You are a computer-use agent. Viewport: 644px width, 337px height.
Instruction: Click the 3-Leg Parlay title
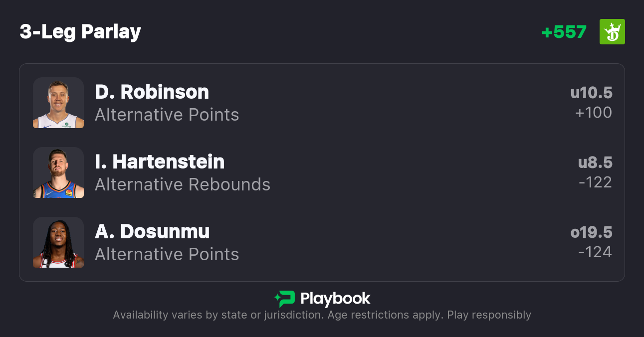80,32
